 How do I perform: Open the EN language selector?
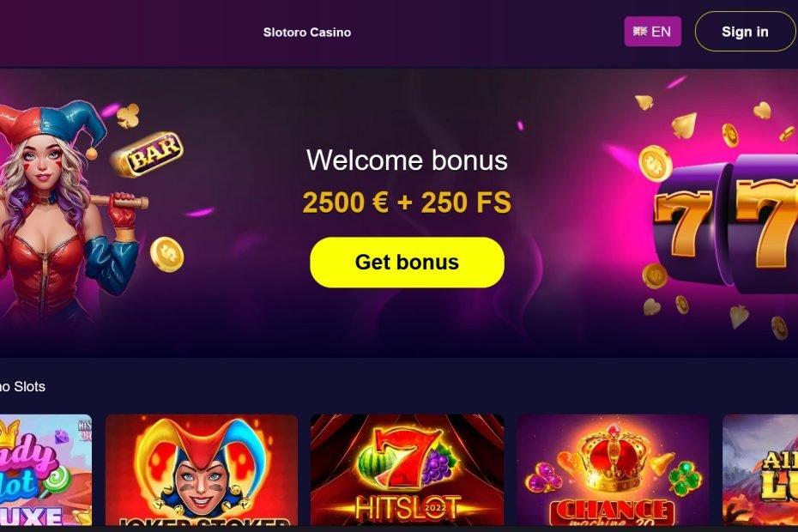click(x=652, y=32)
